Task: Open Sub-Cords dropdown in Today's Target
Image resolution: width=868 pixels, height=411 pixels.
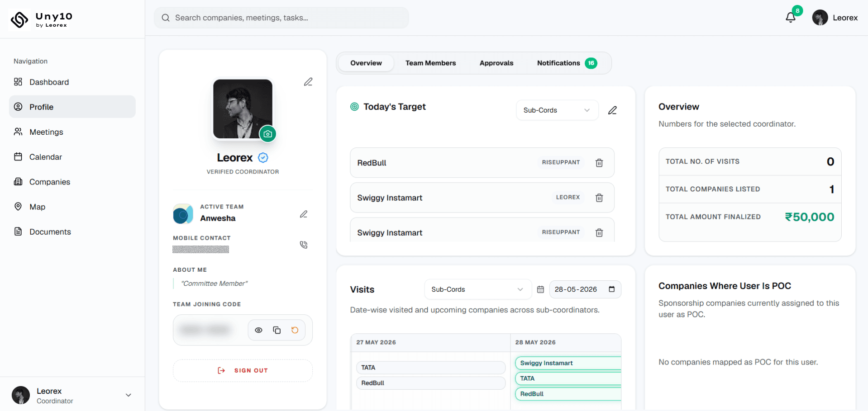Action: click(558, 110)
